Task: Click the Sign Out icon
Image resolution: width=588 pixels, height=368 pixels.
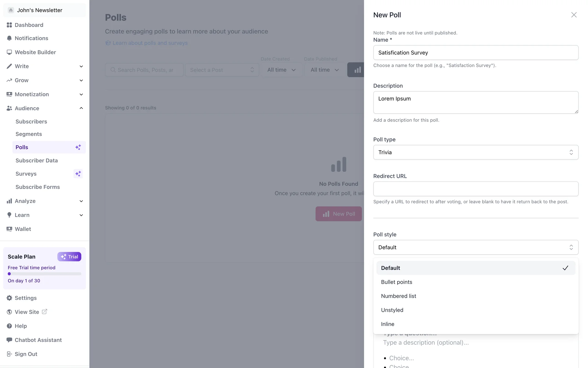Action: point(9,354)
